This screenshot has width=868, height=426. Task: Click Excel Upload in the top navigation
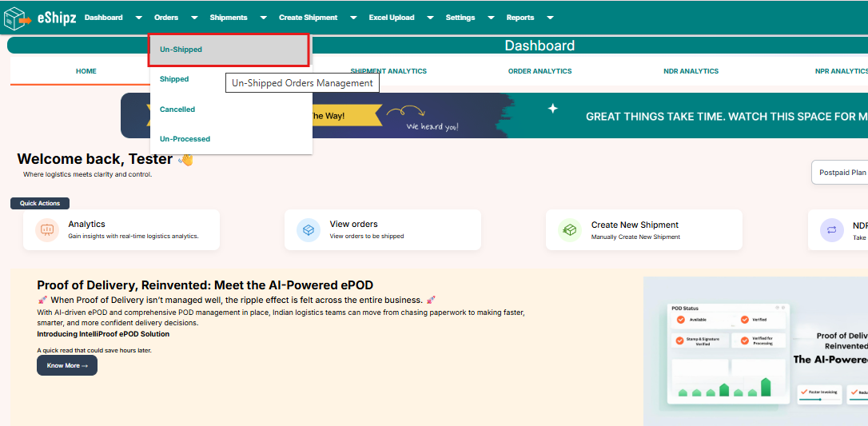click(392, 18)
